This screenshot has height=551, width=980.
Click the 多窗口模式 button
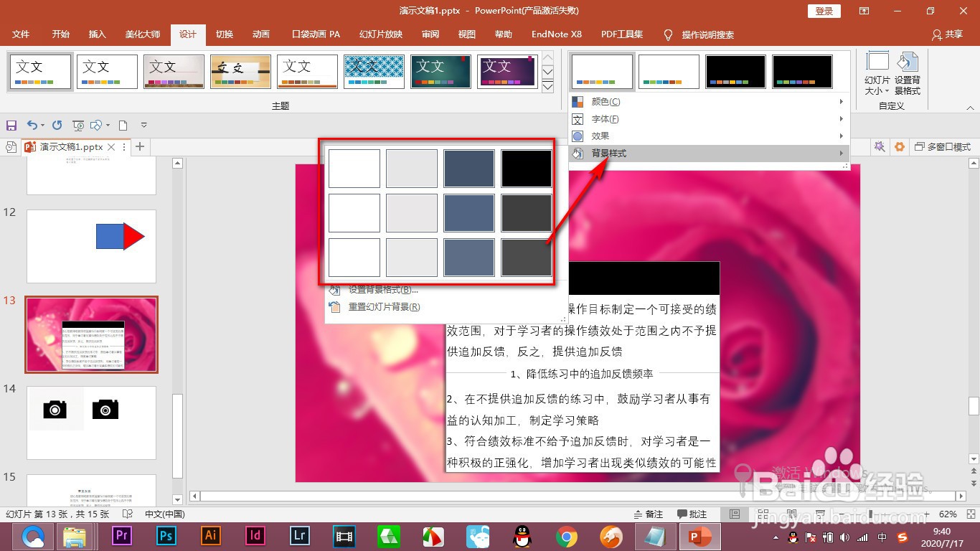coord(942,147)
